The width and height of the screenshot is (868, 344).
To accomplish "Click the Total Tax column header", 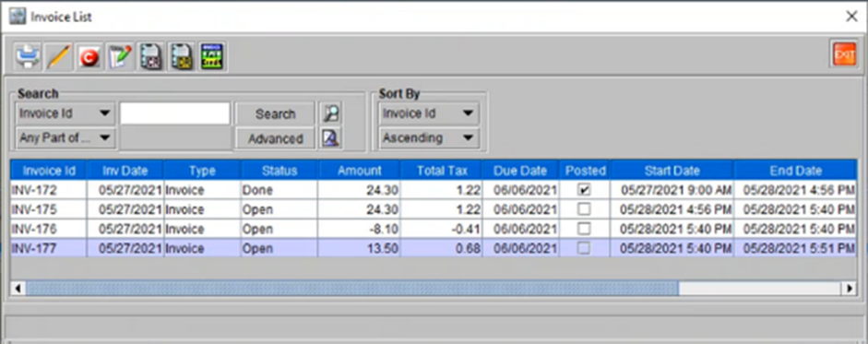I will coord(441,171).
